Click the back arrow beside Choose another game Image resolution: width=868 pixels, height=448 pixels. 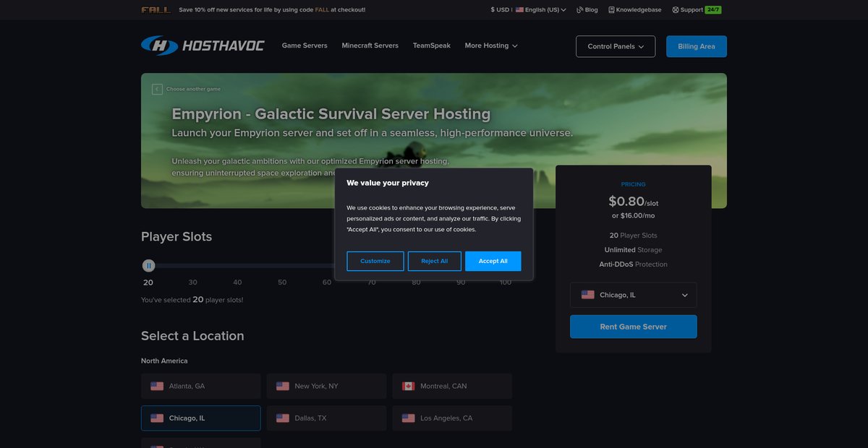(157, 90)
